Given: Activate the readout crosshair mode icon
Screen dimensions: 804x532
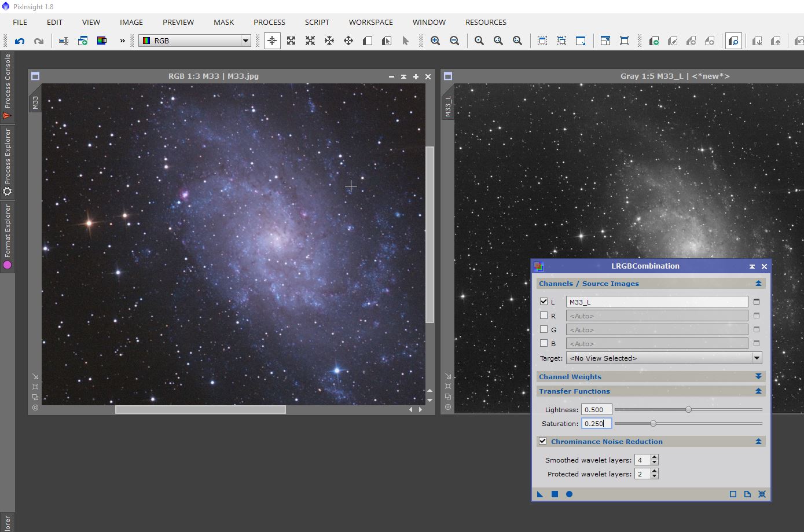Looking at the screenshot, I should [272, 41].
